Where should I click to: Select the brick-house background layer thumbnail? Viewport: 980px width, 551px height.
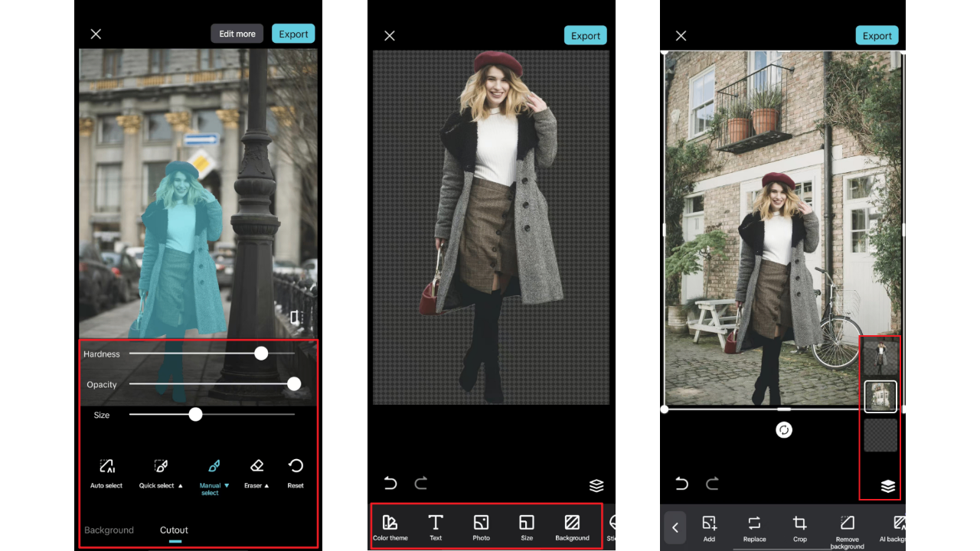click(880, 396)
